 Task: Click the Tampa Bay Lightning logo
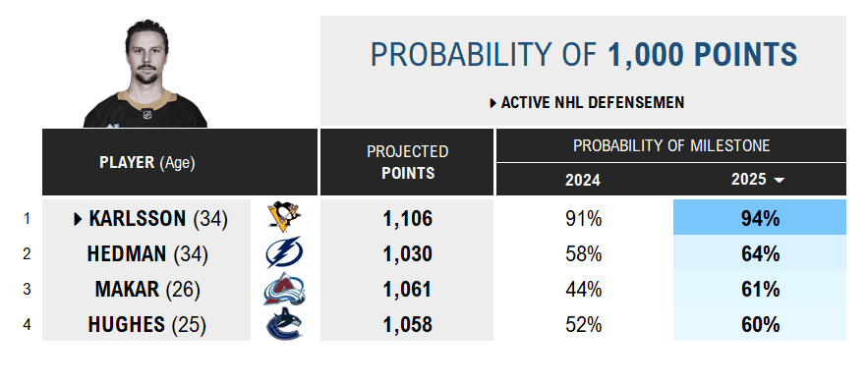click(284, 252)
